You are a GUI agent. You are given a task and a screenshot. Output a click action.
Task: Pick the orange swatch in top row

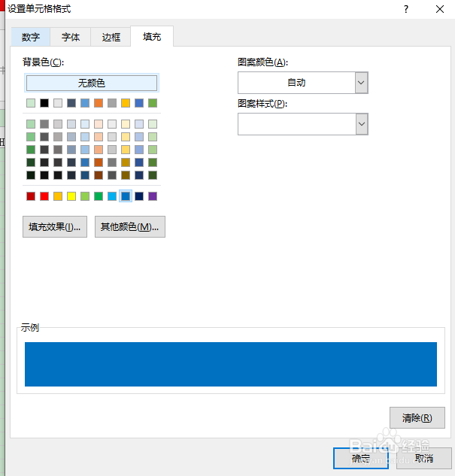click(99, 103)
